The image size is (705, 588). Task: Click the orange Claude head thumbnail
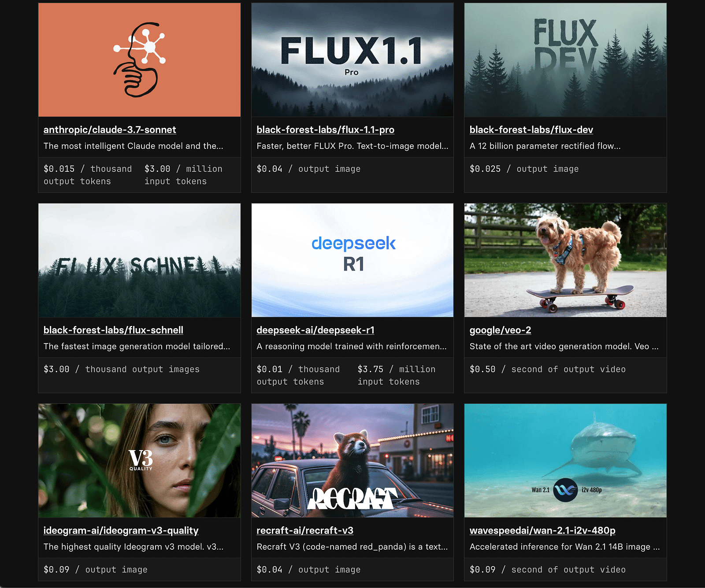tap(140, 60)
